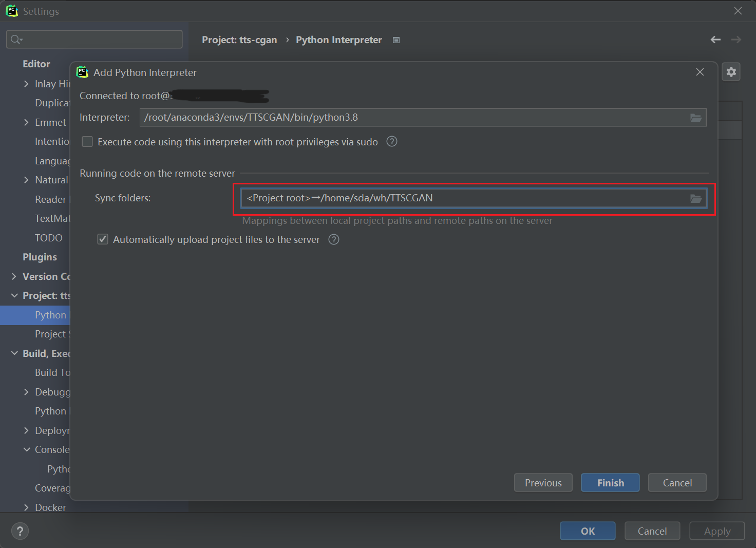Select Plugins in settings tree

40,257
